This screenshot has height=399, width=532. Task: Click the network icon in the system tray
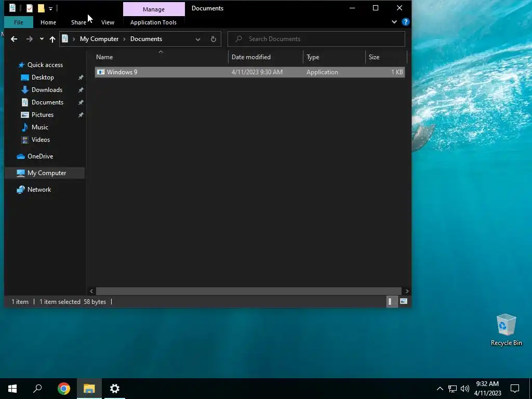pyautogui.click(x=453, y=389)
